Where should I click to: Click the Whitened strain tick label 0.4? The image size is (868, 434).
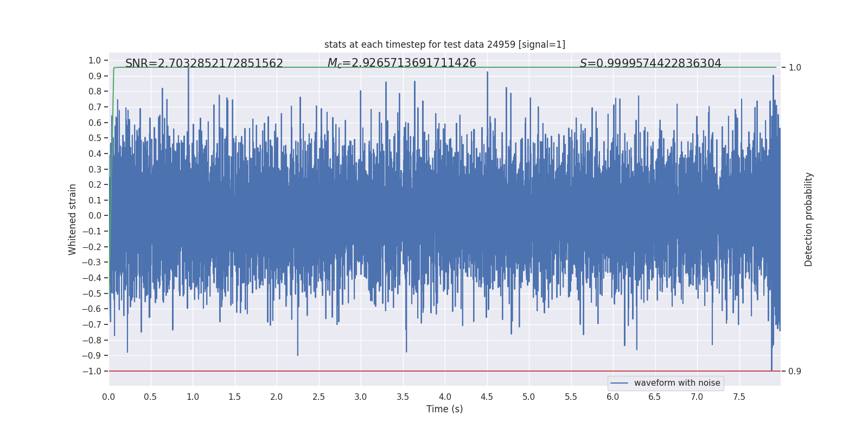tap(95, 154)
